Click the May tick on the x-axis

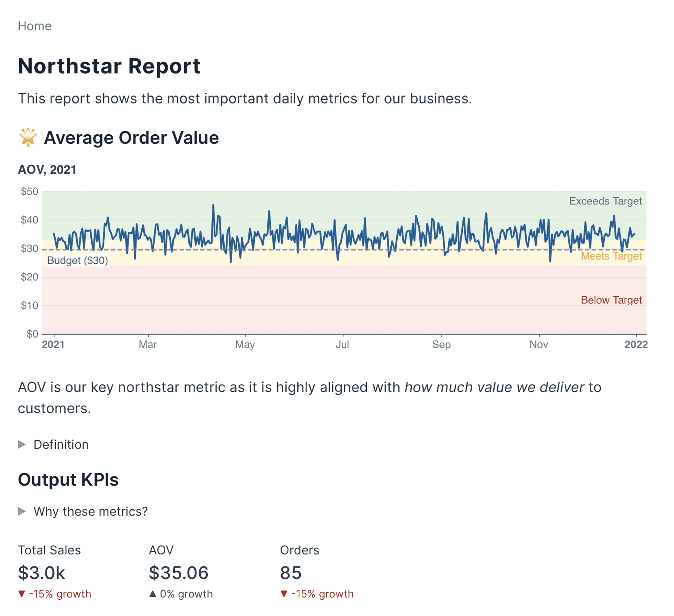point(245,344)
